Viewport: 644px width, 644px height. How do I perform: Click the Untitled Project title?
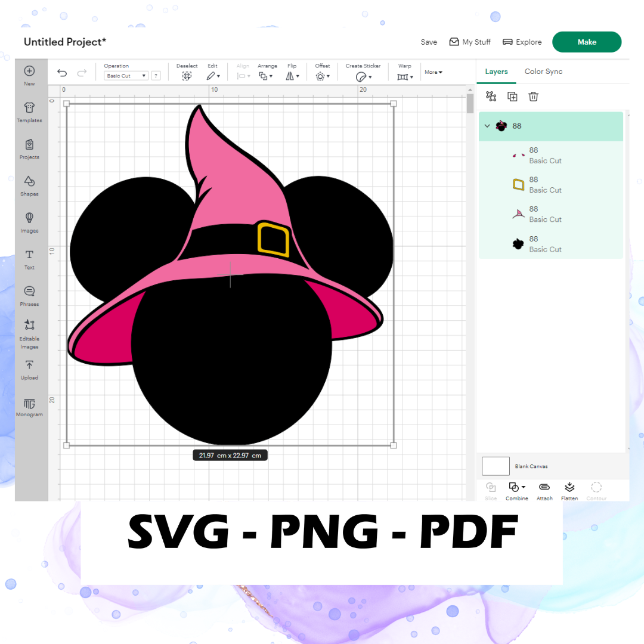[x=65, y=42]
